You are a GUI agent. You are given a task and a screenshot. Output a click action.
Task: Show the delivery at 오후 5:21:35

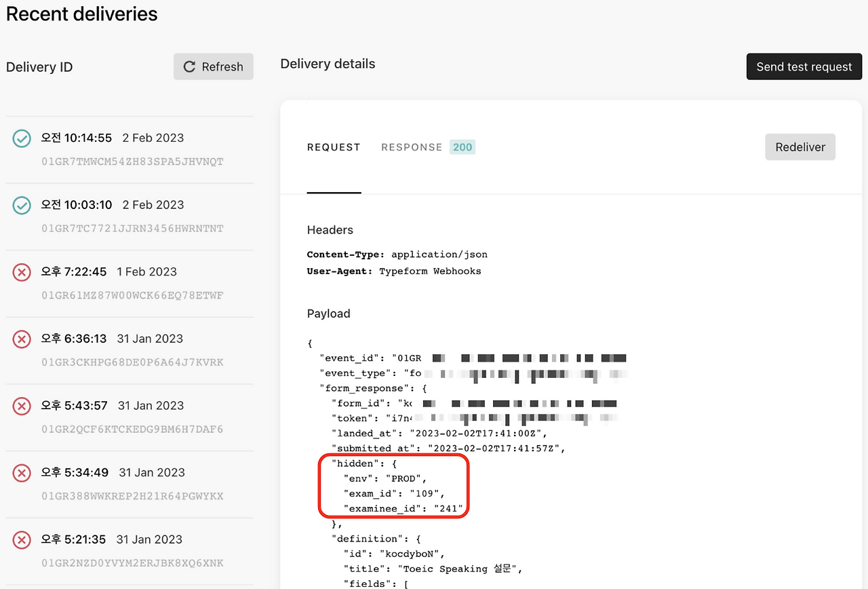pos(130,552)
